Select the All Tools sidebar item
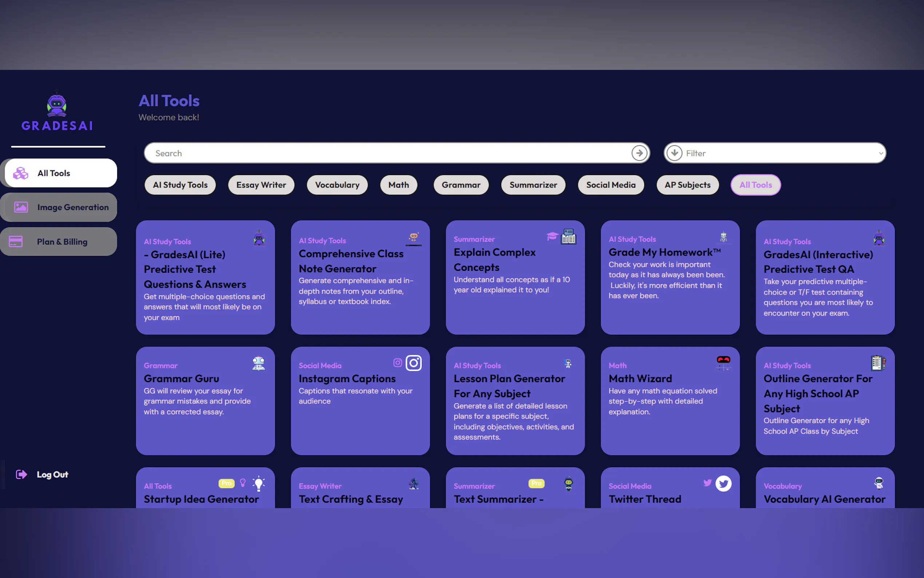Viewport: 924px width, 578px height. (60, 173)
